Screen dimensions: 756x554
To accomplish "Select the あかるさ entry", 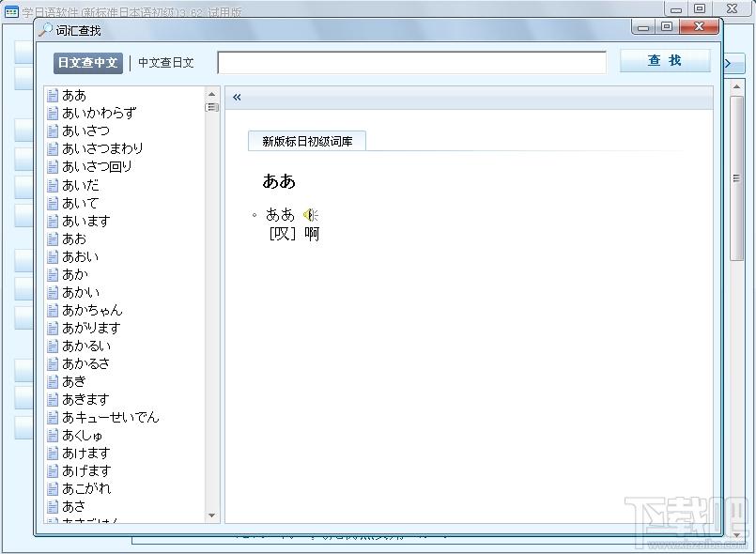I will (85, 363).
